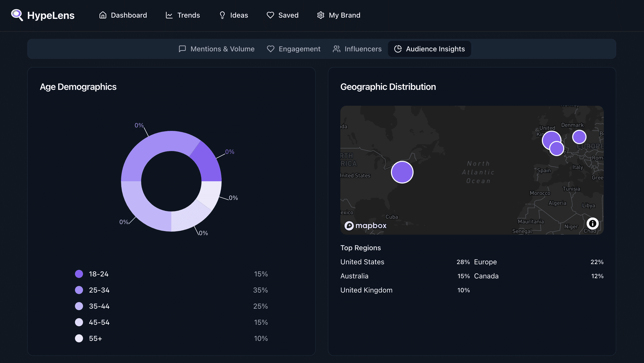Click the My Brand gear icon
Image resolution: width=644 pixels, height=363 pixels.
pyautogui.click(x=321, y=15)
